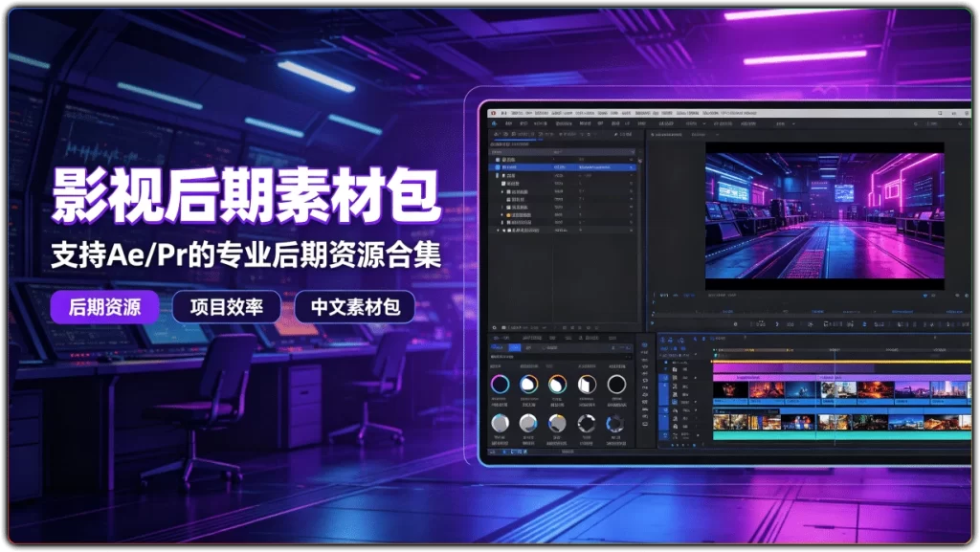Click the yellow work-area bar above timeline tracks

(x=841, y=362)
